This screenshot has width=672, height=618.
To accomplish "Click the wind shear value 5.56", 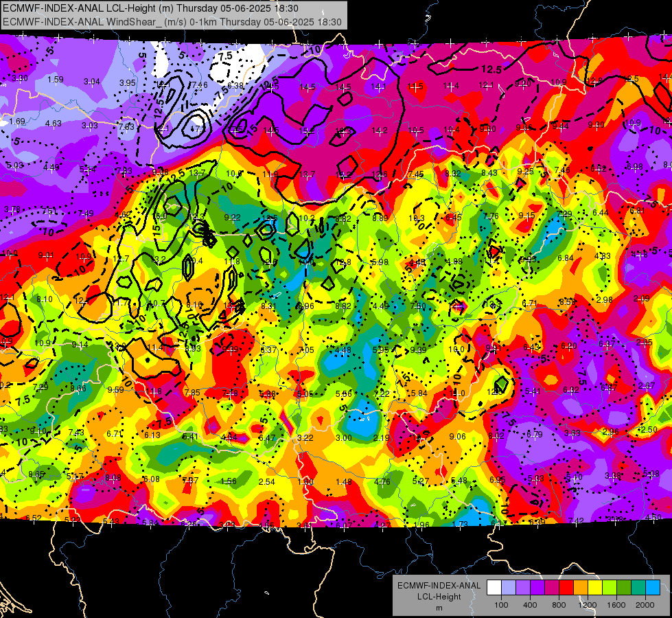I will 344,393.
